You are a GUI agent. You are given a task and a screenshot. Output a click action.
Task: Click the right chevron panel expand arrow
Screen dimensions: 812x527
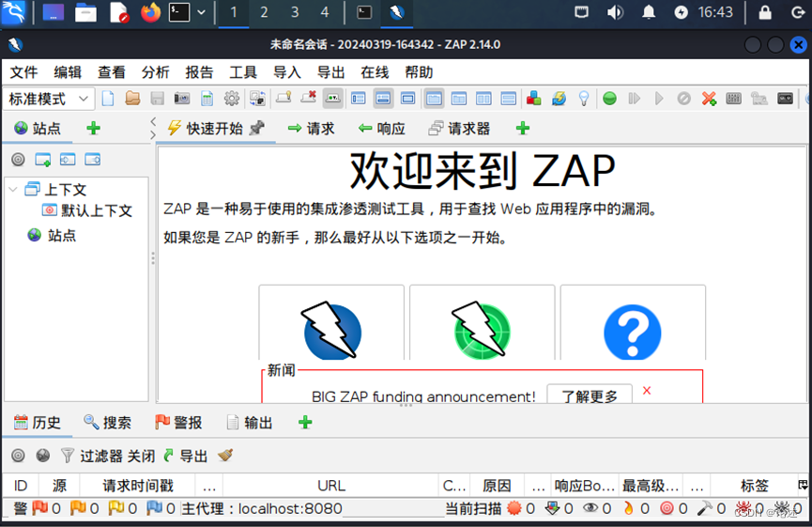[x=153, y=134]
